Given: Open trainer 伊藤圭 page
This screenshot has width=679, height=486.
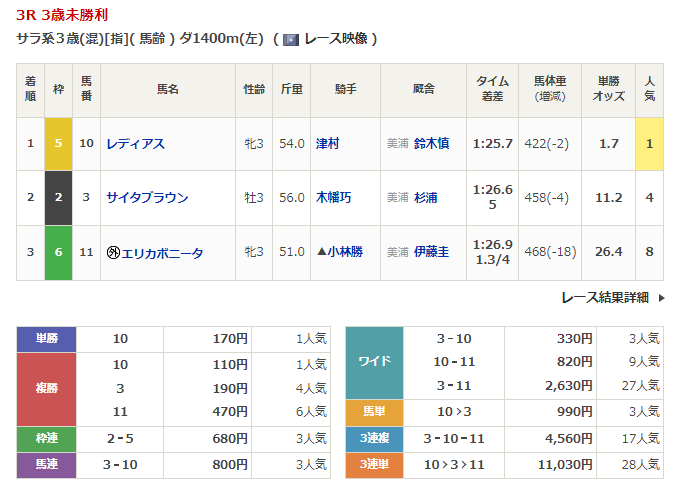Looking at the screenshot, I should 431,253.
